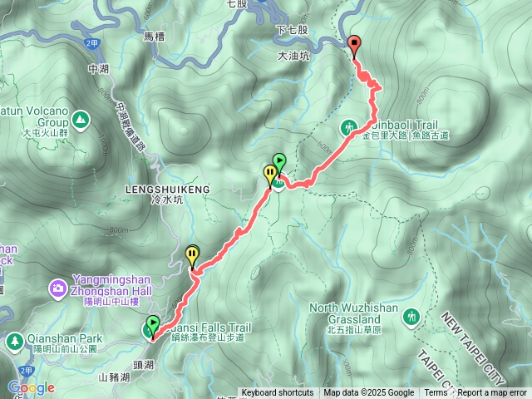The image size is (532, 399).
Task: Open the Terms link
Action: pyautogui.click(x=436, y=393)
